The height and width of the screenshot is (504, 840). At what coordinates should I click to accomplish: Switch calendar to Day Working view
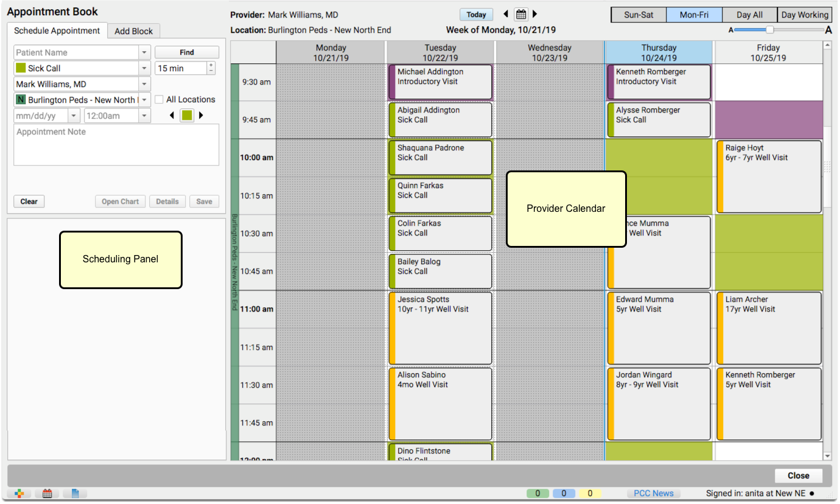click(x=805, y=15)
